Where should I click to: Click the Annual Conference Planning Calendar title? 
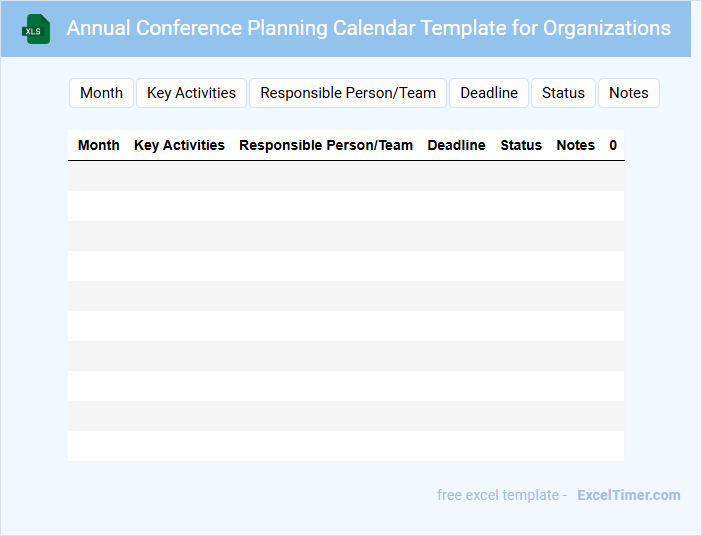point(368,28)
